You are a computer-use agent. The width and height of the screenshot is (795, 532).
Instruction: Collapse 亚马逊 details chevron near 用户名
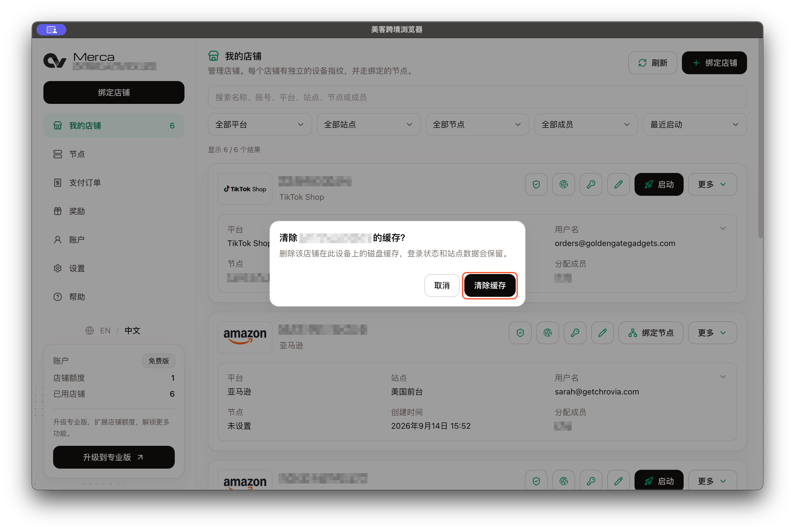(723, 377)
